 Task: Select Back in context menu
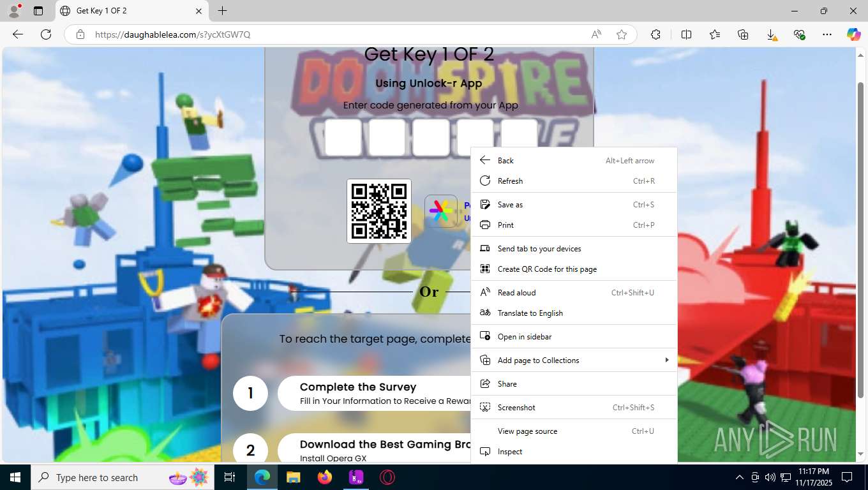coord(574,161)
